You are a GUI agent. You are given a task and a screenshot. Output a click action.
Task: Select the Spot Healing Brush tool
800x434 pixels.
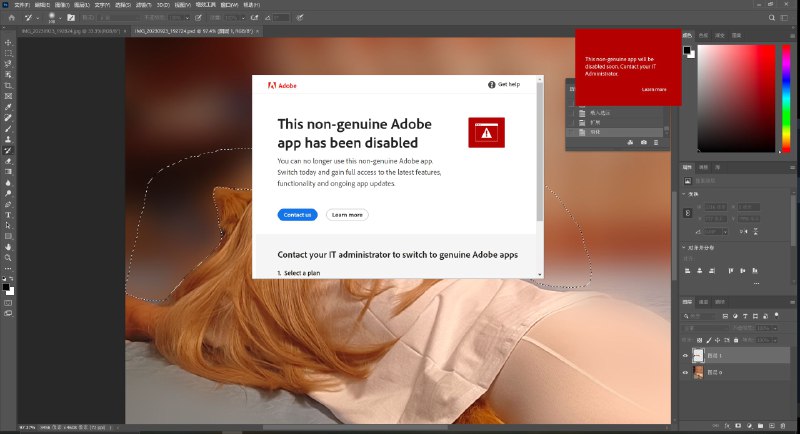(8, 118)
